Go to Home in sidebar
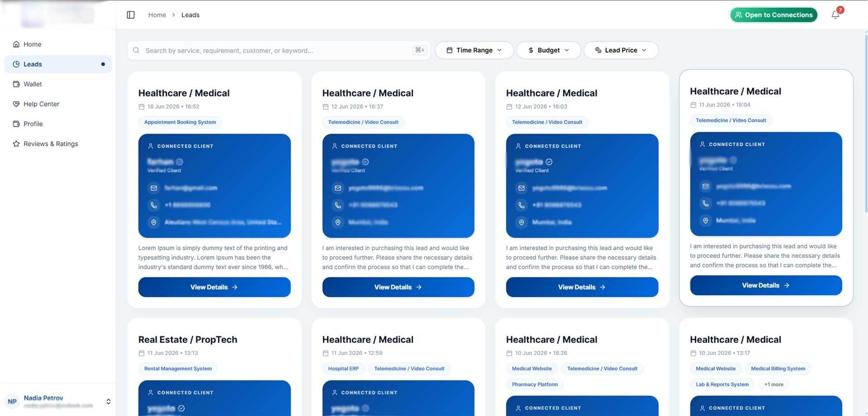868x416 pixels. point(58,44)
